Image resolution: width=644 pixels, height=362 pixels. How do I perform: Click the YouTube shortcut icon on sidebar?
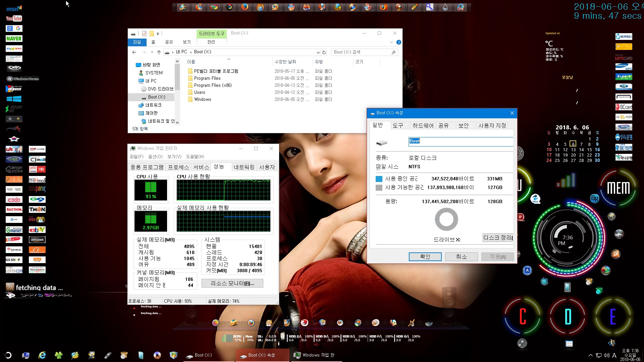[13, 18]
